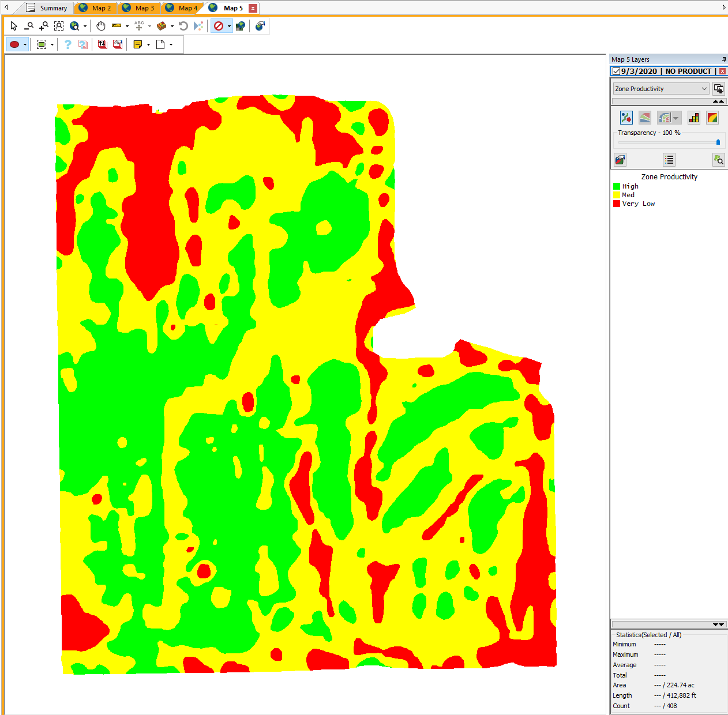Click the zoom in magnifier tool
728x715 pixels.
pyautogui.click(x=44, y=26)
